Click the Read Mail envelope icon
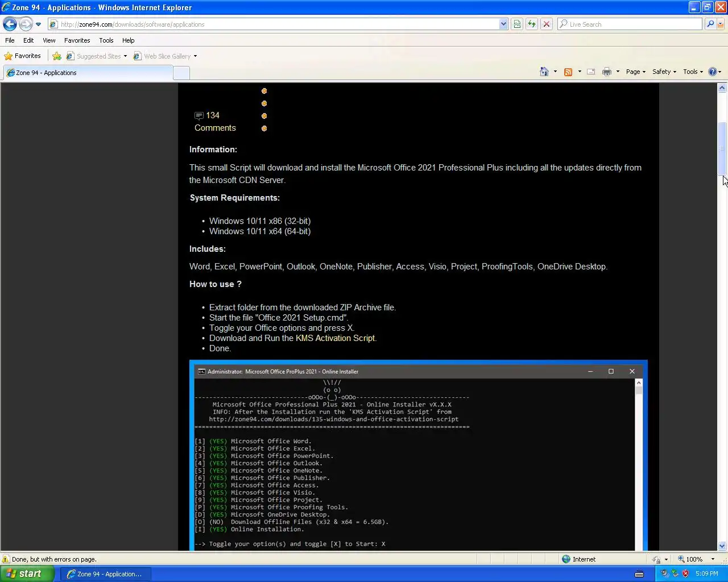Viewport: 728px width, 582px height. tap(591, 72)
